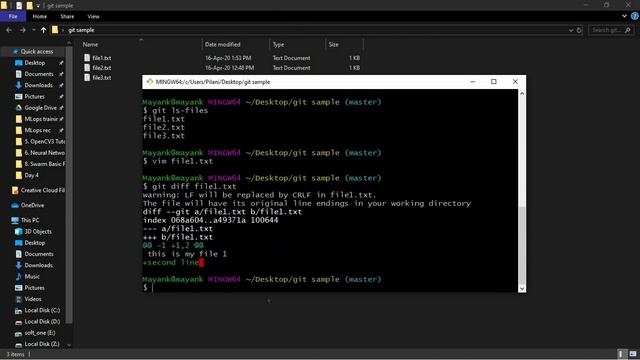This screenshot has width=640, height=360.
Task: Open the Share ribbon tab
Action: [x=67, y=16]
